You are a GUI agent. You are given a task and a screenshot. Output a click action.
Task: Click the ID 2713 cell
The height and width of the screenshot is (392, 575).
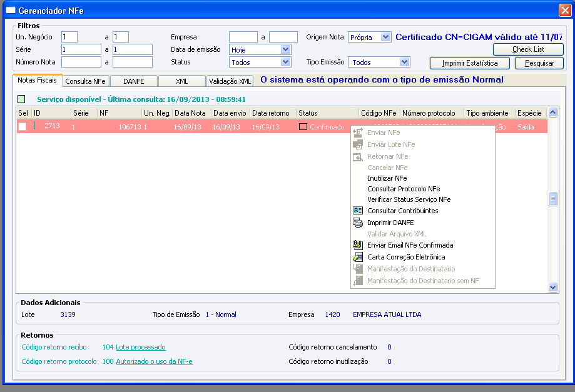click(52, 126)
